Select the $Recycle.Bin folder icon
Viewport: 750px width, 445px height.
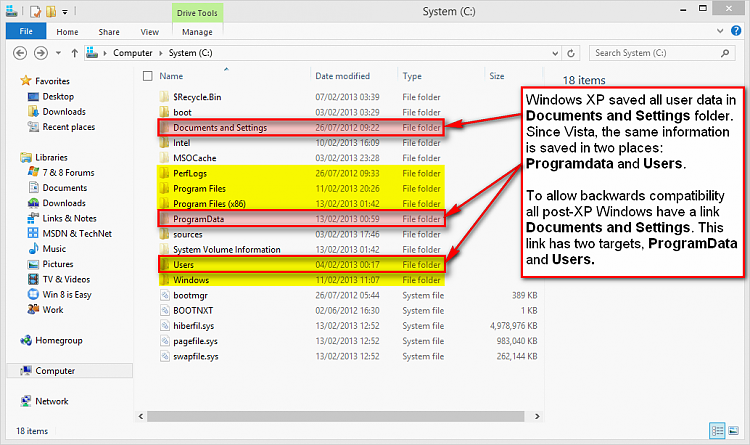tap(164, 97)
